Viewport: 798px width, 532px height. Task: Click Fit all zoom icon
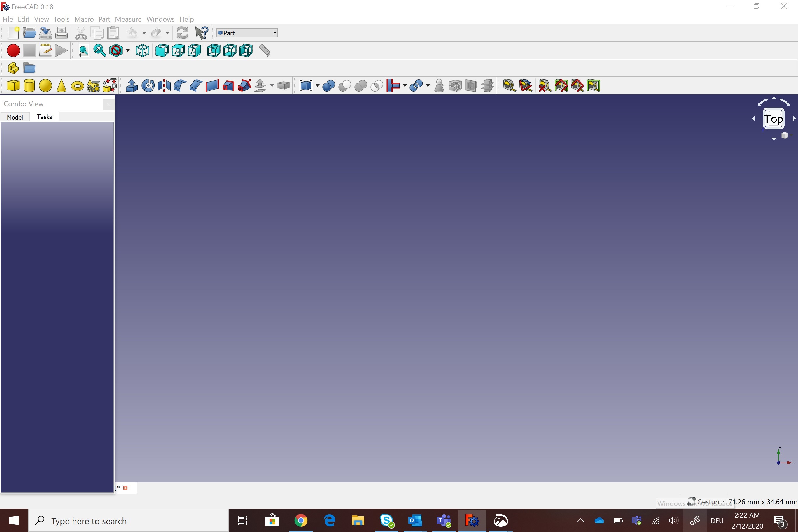[x=83, y=51]
